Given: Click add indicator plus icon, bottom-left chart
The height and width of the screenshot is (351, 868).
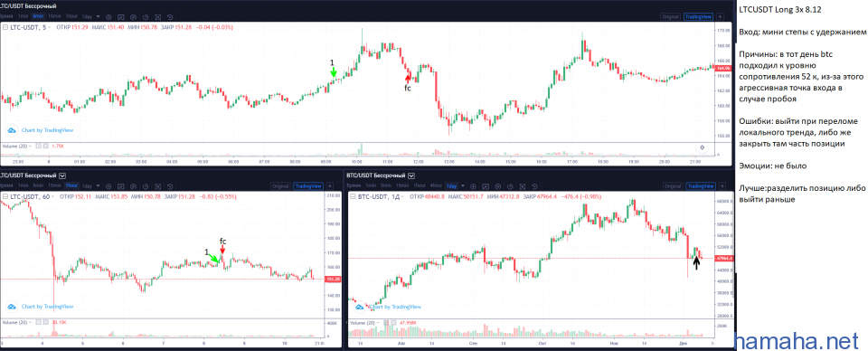Looking at the screenshot, I should (108, 186).
